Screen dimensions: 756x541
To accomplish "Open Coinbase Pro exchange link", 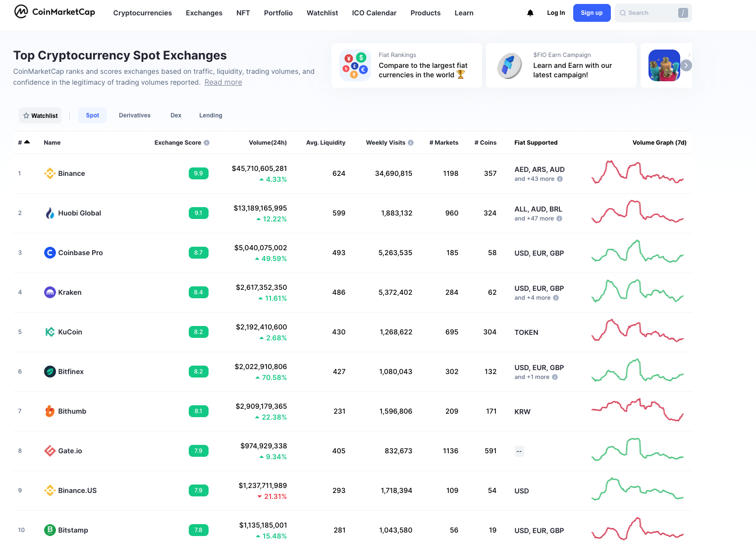I will 81,253.
